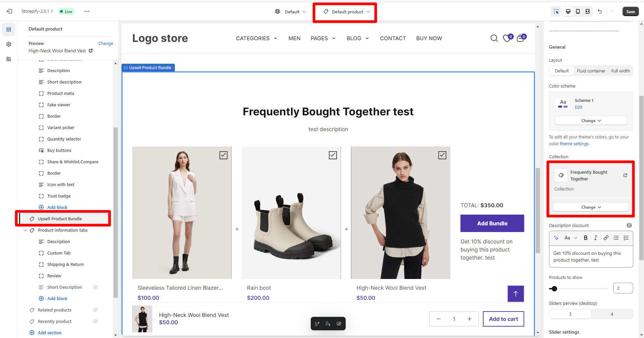The width and height of the screenshot is (644, 338).
Task: Open the Sections panel icon in sidebar
Action: (x=9, y=30)
